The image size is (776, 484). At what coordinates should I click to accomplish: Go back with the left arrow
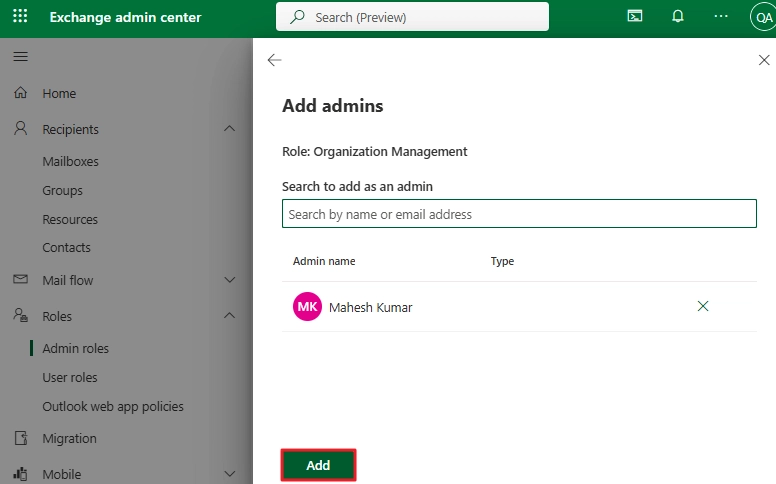(x=274, y=60)
